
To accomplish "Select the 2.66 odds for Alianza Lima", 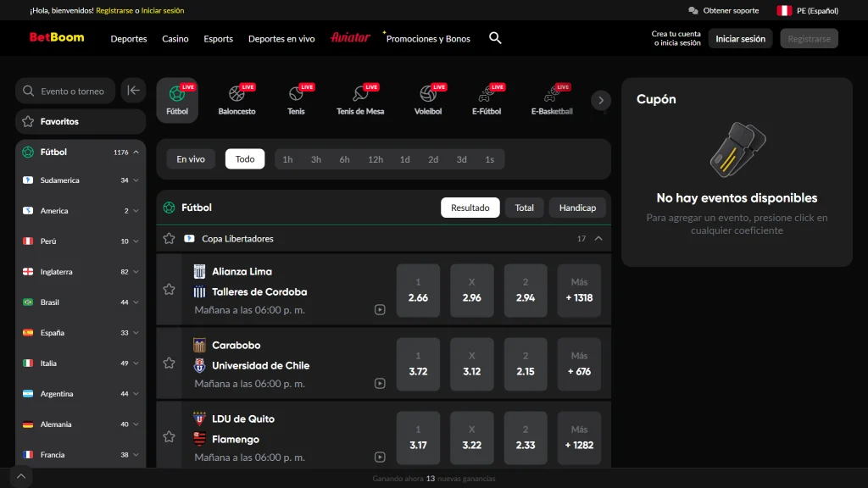I will (418, 290).
